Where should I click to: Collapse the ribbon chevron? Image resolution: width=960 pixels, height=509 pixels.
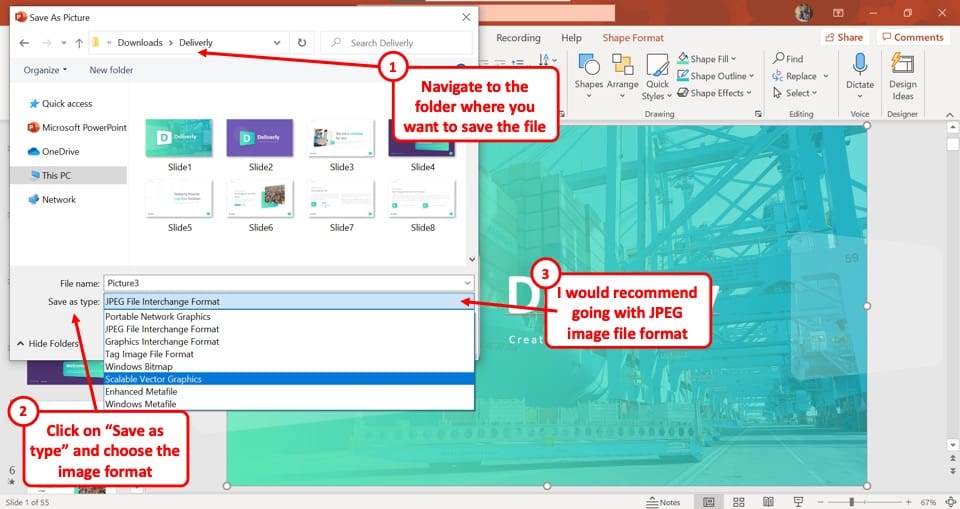coord(950,115)
